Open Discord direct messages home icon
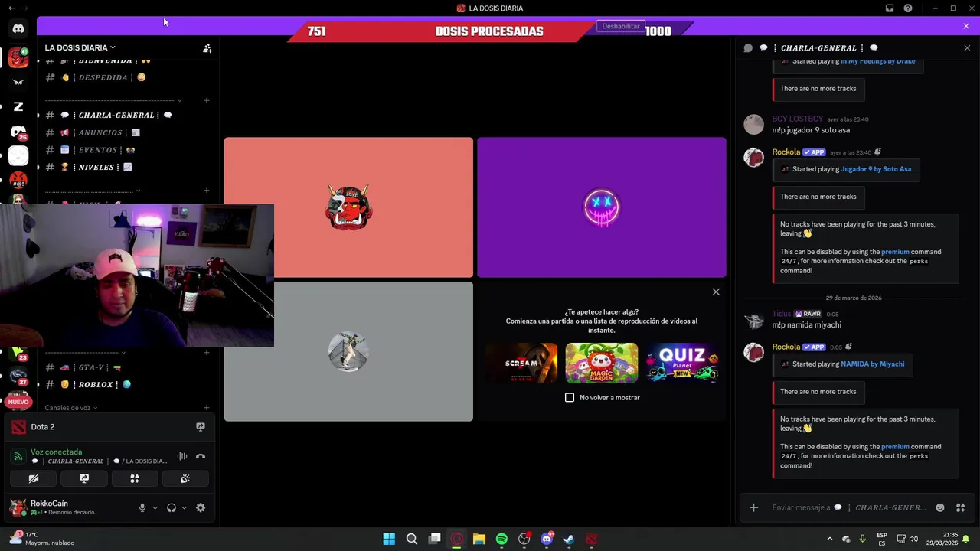Viewport: 980px width, 551px height. click(18, 29)
